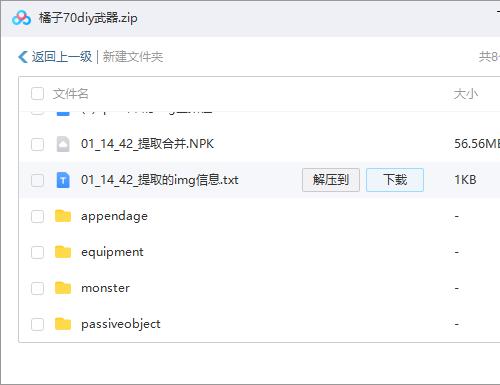
Task: Click 新建文件夹 to create a folder
Action: point(133,57)
